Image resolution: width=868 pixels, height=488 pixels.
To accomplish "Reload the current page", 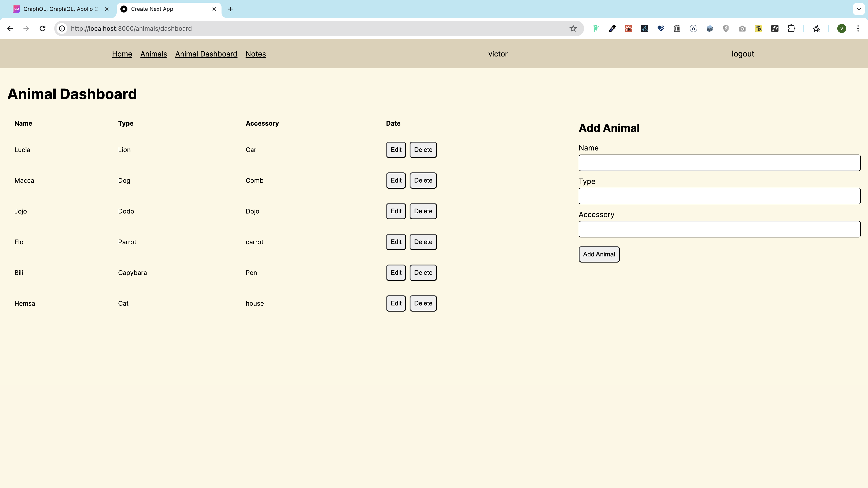I will point(42,29).
